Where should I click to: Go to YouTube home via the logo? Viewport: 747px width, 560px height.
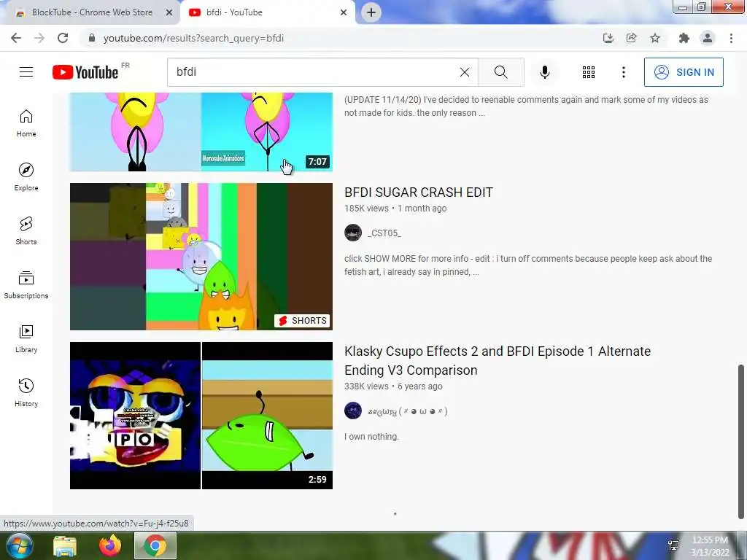click(85, 72)
